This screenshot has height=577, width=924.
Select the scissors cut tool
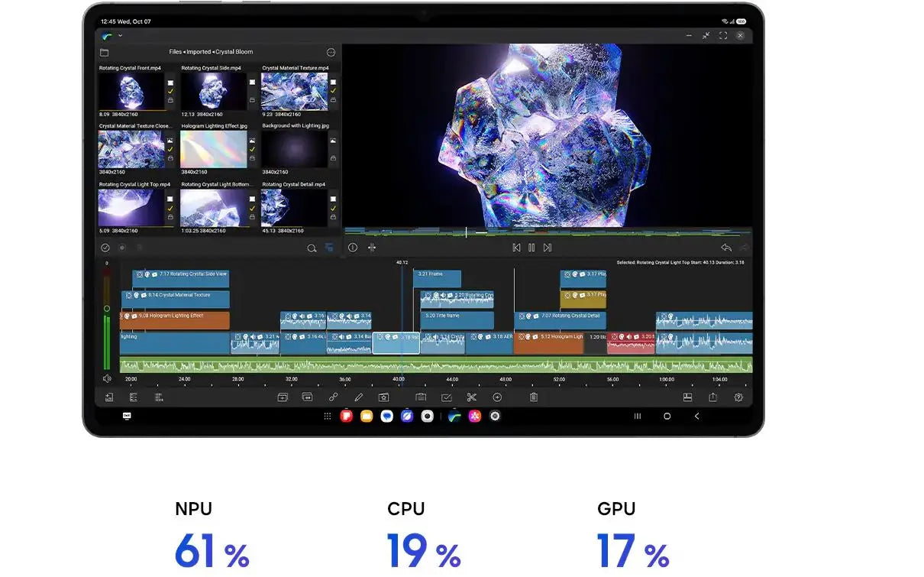(x=472, y=397)
